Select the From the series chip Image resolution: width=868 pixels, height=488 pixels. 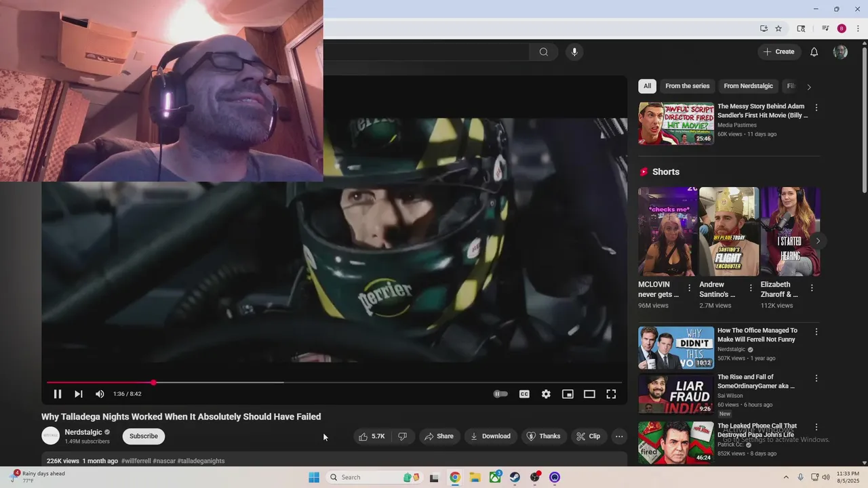[x=688, y=86]
